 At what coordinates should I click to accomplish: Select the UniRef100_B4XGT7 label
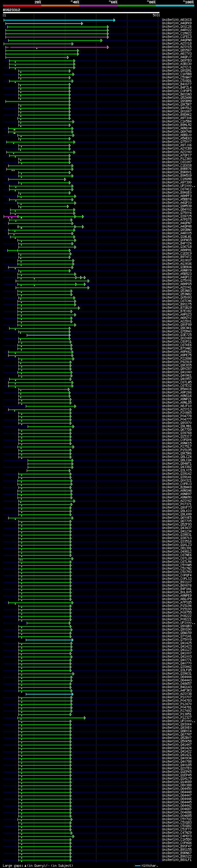tap(177, 84)
